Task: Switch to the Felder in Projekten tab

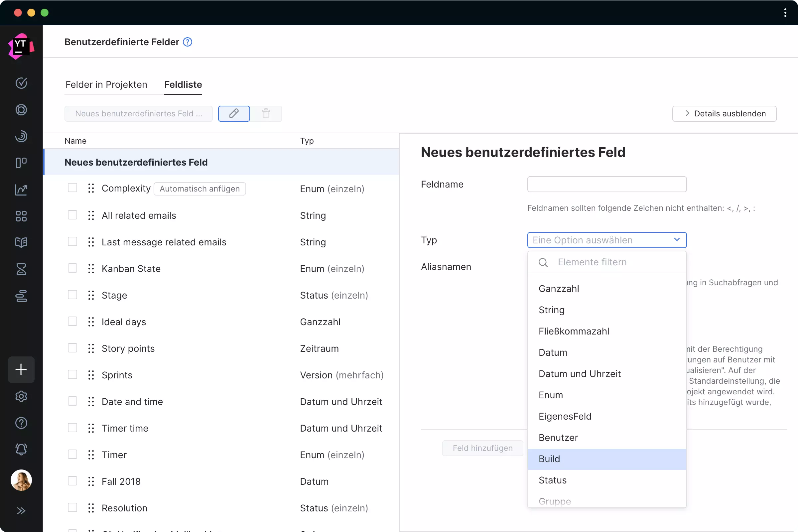Action: [106, 84]
